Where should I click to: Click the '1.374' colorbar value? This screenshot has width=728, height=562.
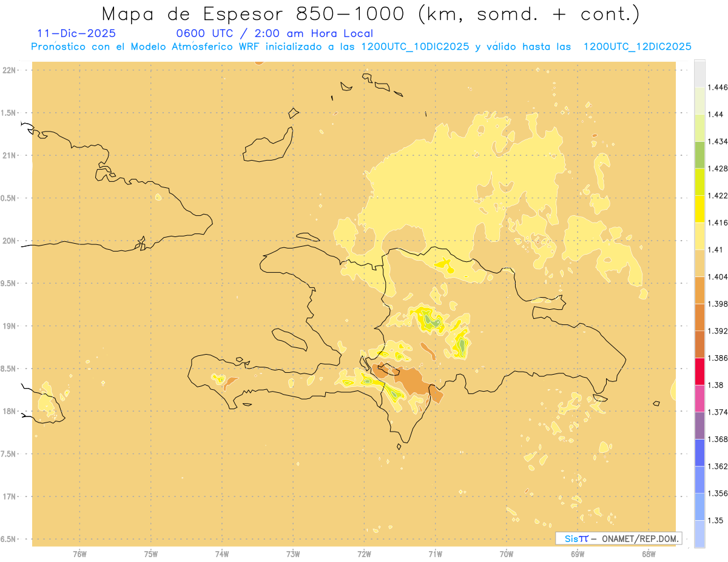click(x=718, y=412)
